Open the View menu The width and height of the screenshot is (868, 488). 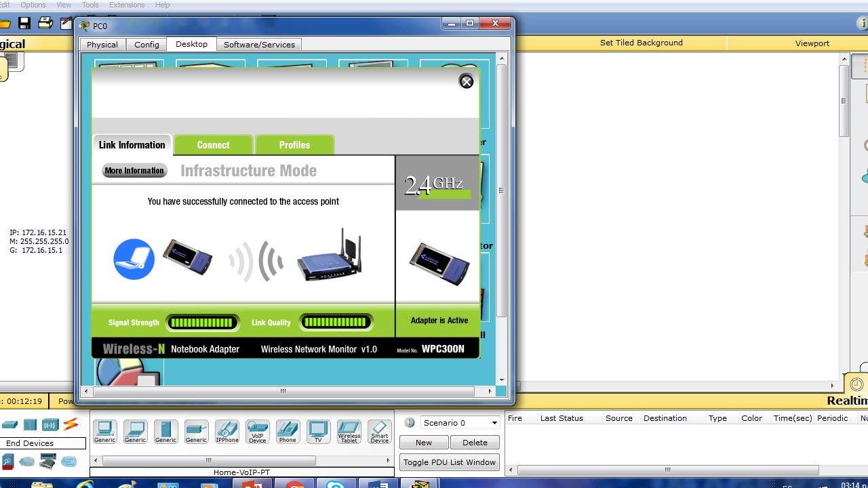coord(64,5)
